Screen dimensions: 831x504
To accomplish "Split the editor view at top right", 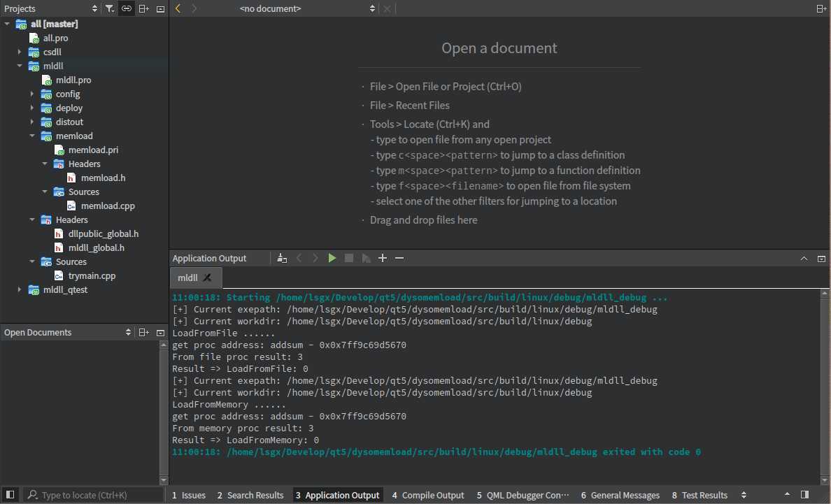I will (x=821, y=8).
